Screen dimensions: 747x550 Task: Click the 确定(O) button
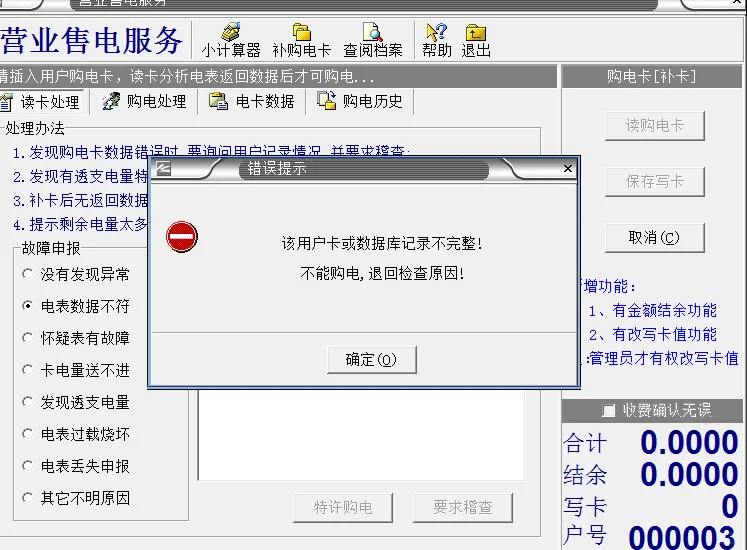[x=372, y=359]
